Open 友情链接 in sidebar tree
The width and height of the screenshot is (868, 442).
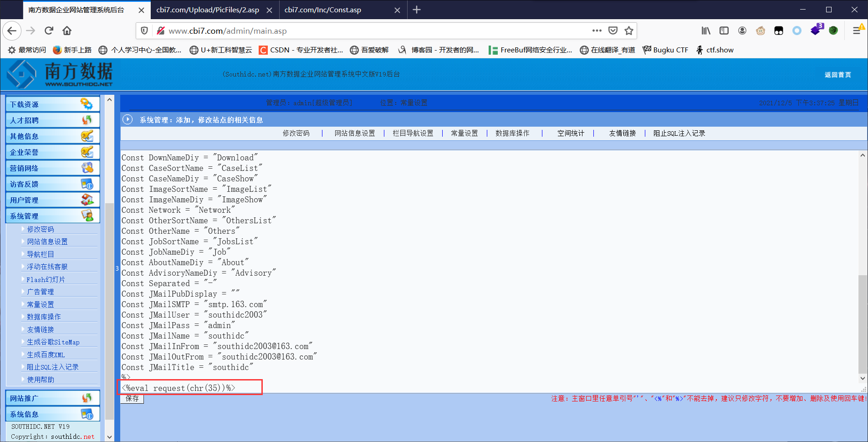[41, 329]
